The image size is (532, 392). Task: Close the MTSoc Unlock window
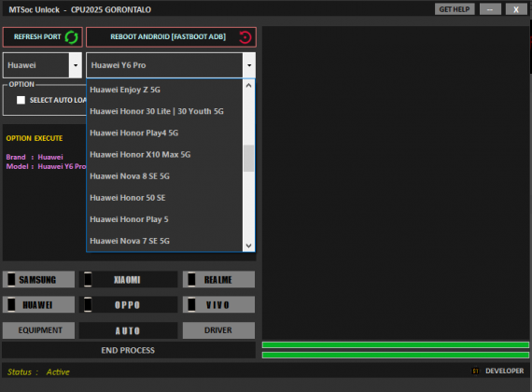tap(516, 9)
